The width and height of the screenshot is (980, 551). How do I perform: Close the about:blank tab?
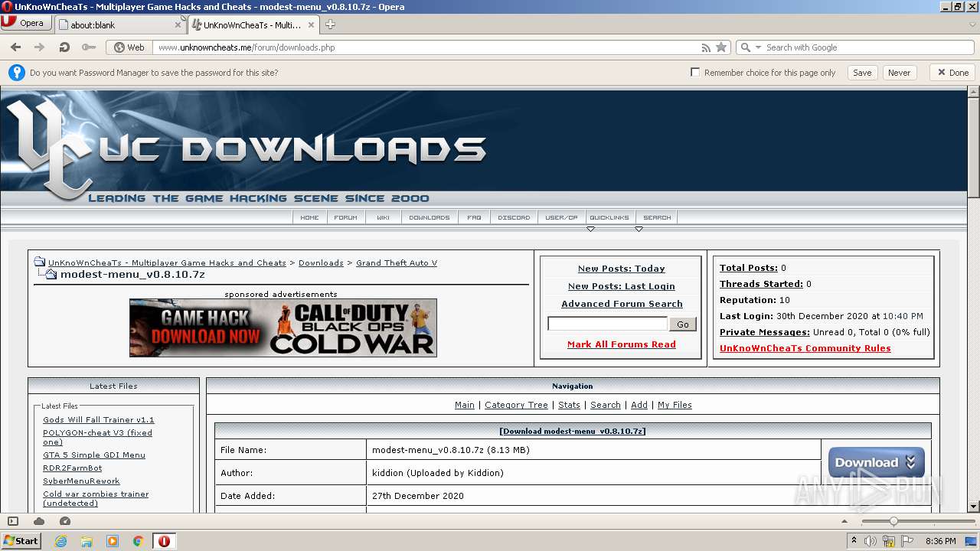(178, 24)
